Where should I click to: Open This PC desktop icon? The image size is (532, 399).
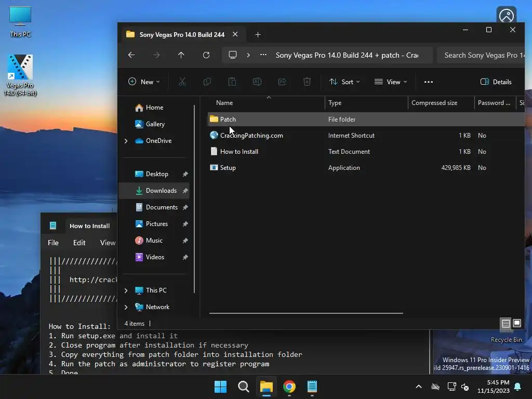tap(20, 22)
